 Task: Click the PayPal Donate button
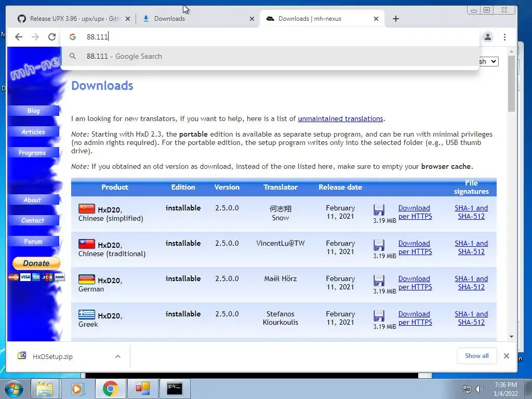36,263
